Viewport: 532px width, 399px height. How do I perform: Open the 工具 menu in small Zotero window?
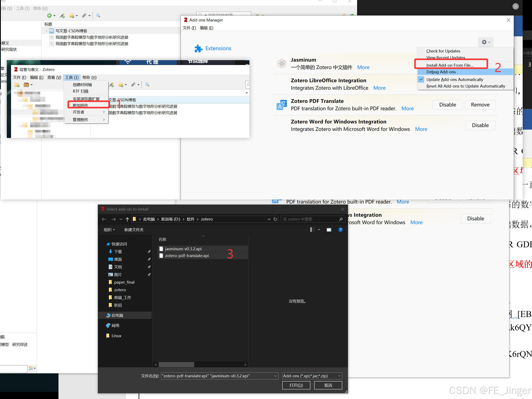pyautogui.click(x=72, y=77)
